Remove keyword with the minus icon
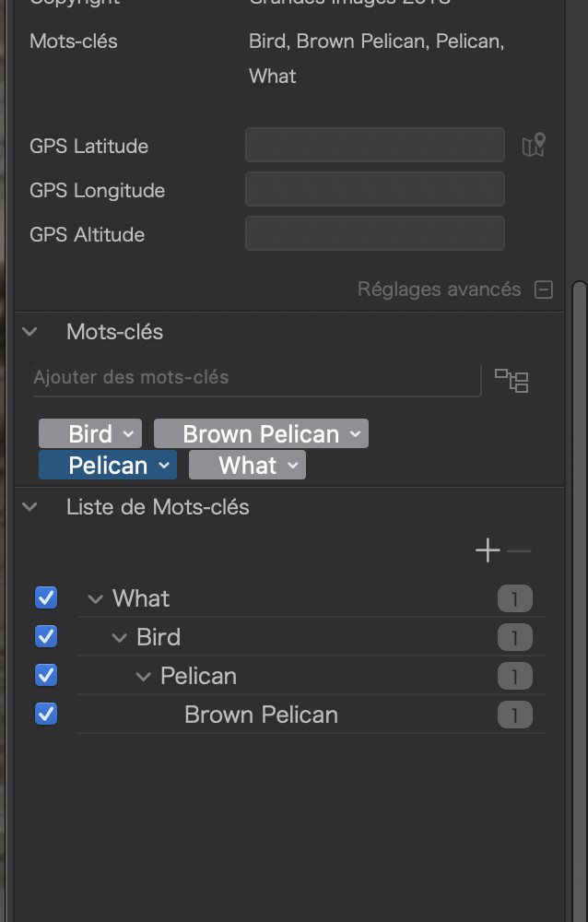Screen dimensions: 588x922 coord(519,551)
